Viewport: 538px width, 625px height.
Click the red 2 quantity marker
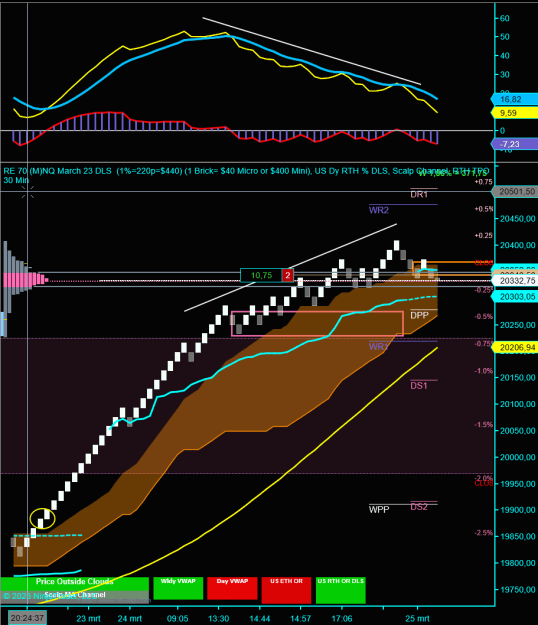(x=288, y=275)
